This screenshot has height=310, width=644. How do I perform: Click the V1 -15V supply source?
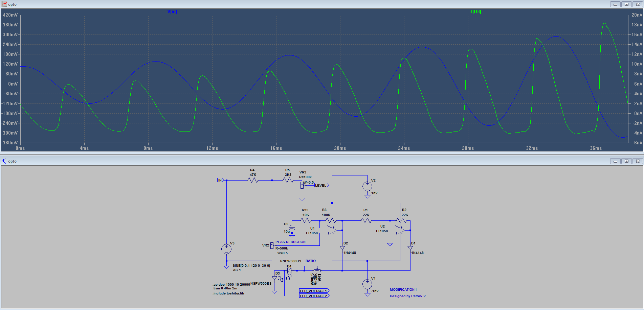click(367, 284)
